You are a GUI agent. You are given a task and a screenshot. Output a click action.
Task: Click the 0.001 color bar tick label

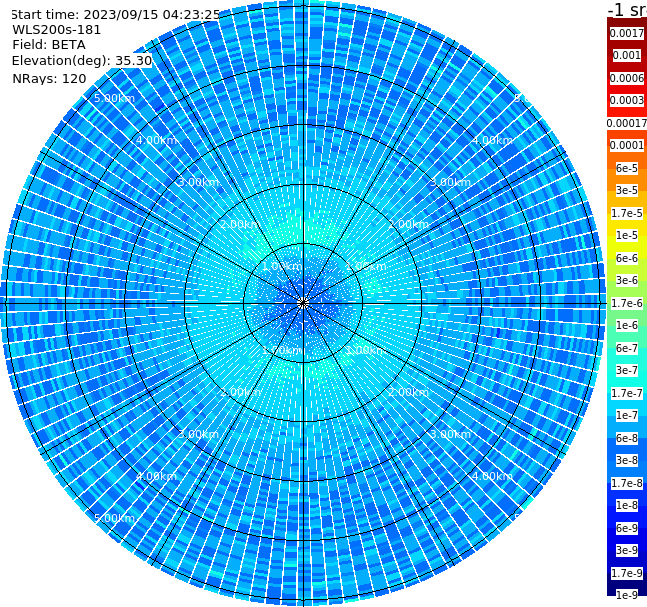point(627,55)
